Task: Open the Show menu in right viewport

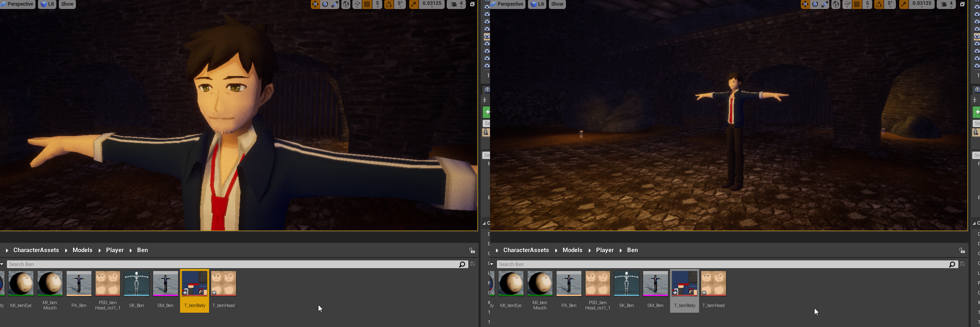Action: coord(557,4)
